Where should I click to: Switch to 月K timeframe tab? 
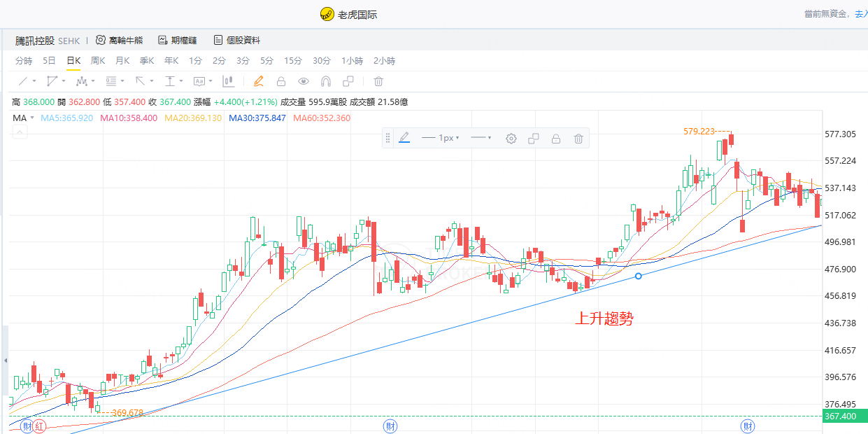point(122,61)
